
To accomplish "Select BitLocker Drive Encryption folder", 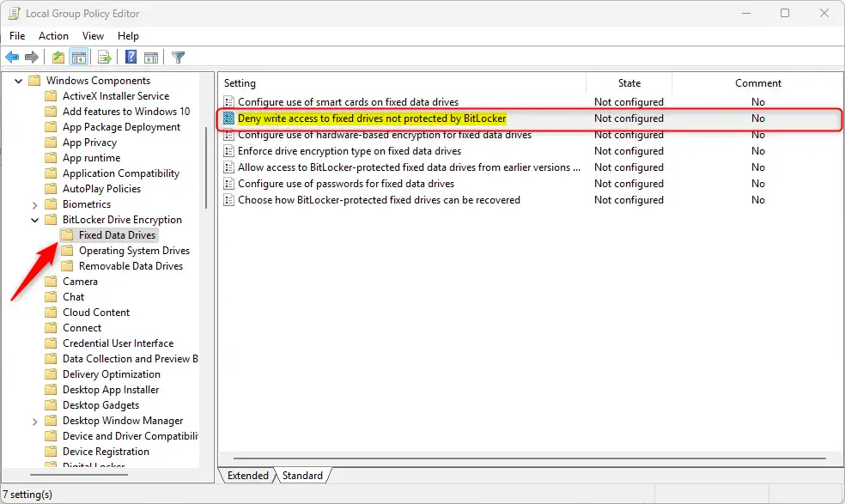I will 122,220.
